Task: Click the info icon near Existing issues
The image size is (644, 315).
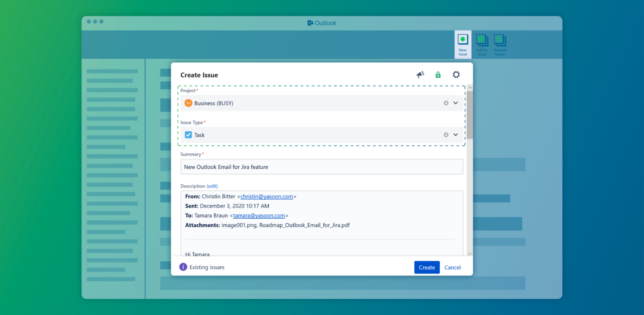Action: [x=183, y=267]
